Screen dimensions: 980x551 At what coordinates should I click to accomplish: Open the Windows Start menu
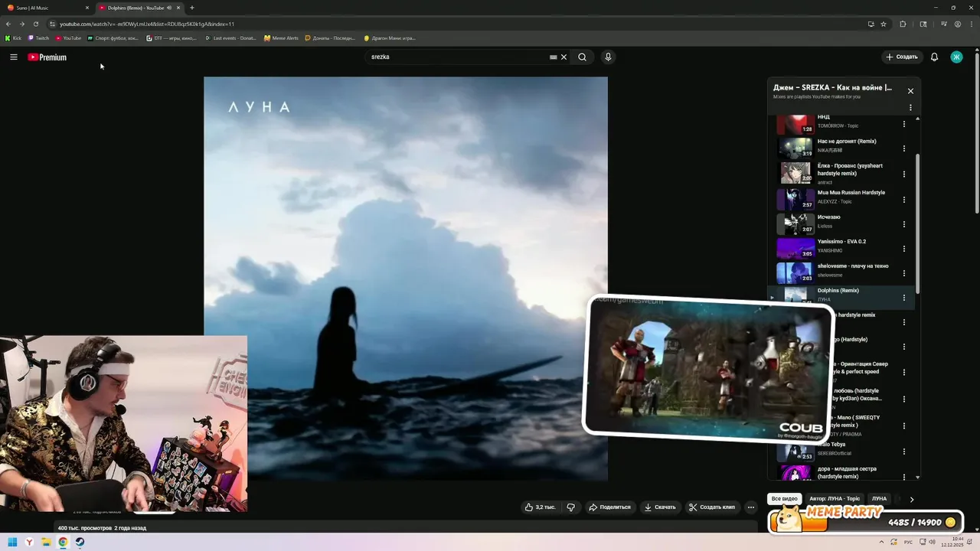click(x=12, y=542)
